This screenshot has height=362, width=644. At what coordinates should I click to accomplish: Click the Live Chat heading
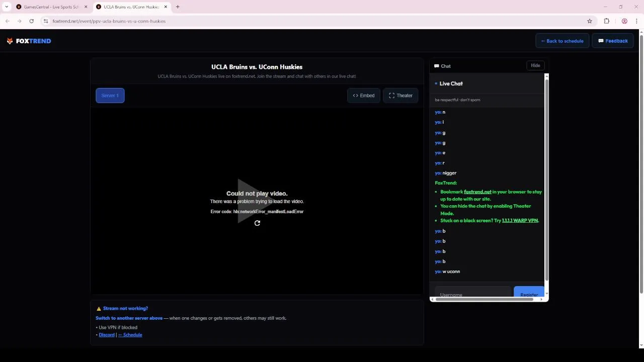(451, 83)
